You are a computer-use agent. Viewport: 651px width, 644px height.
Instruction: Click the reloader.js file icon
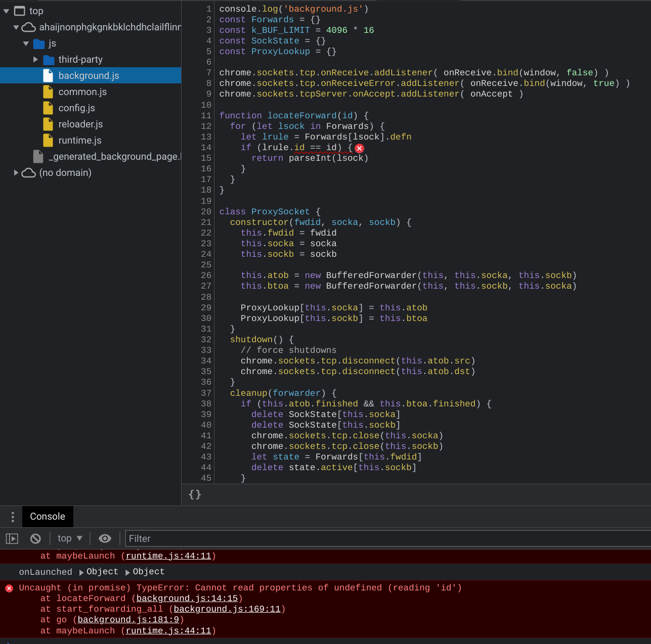pos(48,124)
